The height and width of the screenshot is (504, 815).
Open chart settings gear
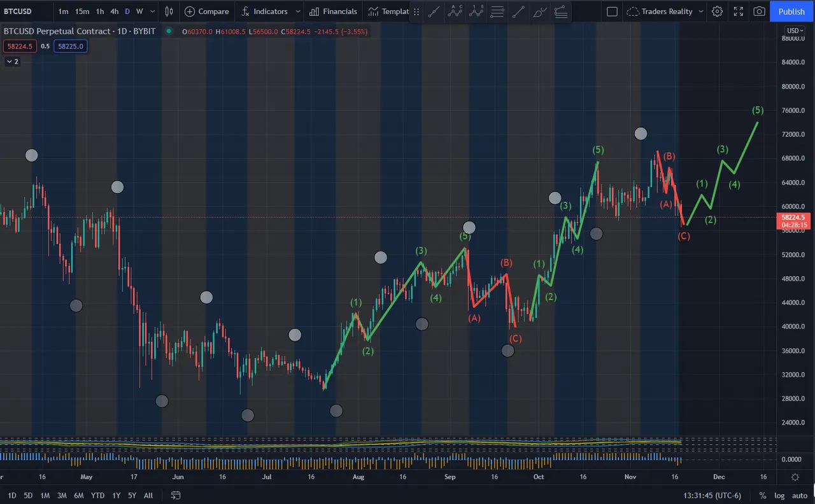point(717,11)
